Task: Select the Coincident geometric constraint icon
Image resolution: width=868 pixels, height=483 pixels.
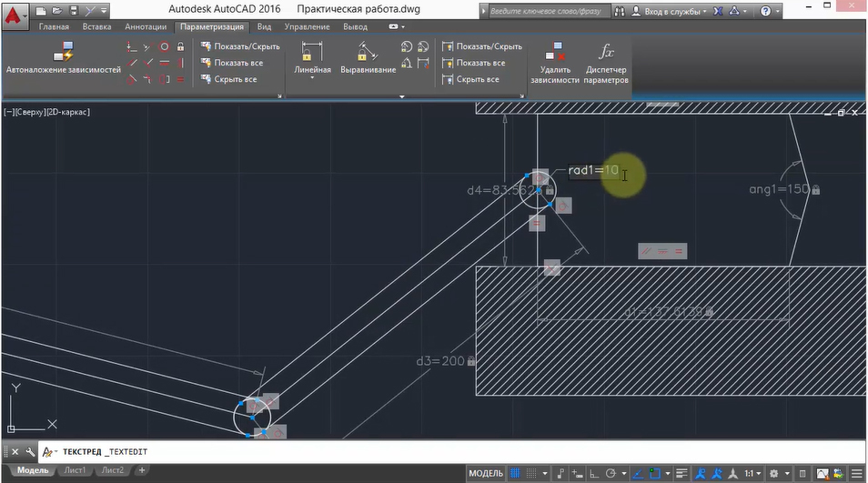Action: pyautogui.click(x=131, y=47)
